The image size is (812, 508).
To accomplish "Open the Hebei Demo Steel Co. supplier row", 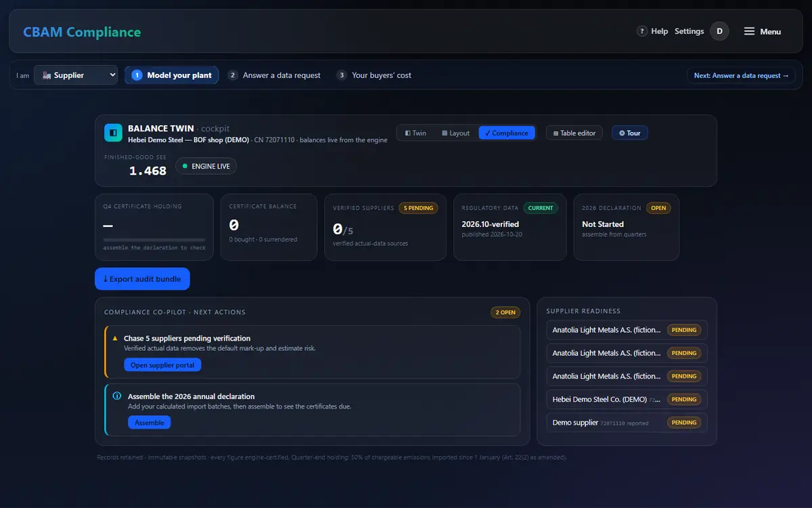I will [627, 399].
